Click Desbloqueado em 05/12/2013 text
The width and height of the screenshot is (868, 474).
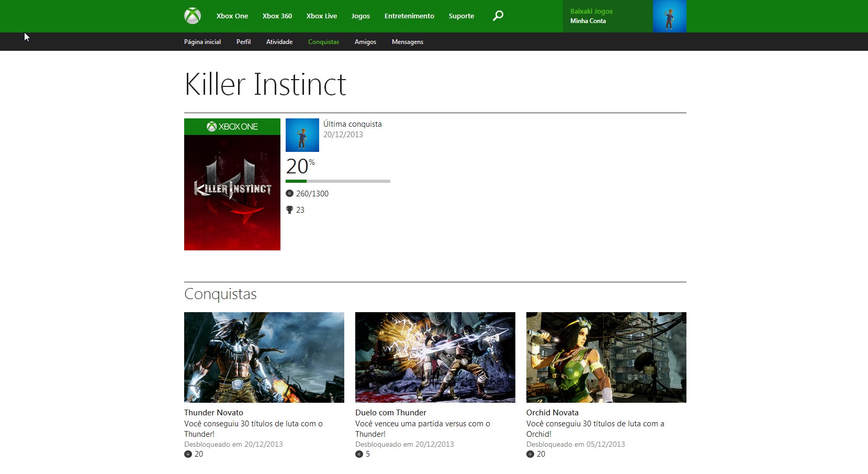pyautogui.click(x=576, y=444)
